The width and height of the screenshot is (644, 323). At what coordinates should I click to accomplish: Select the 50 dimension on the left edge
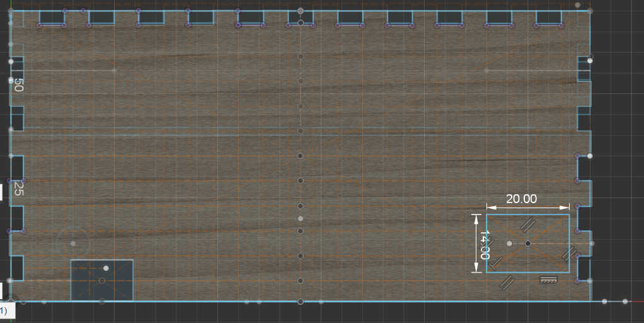18,85
